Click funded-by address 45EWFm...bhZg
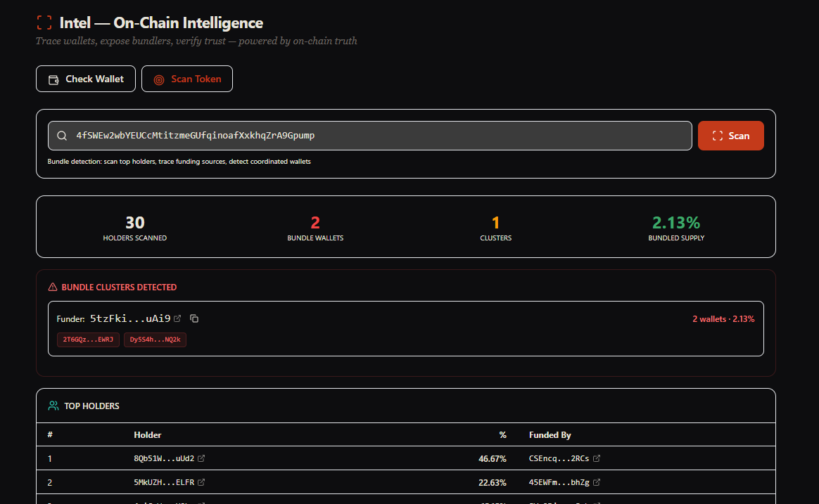The height and width of the screenshot is (504, 819). click(559, 482)
